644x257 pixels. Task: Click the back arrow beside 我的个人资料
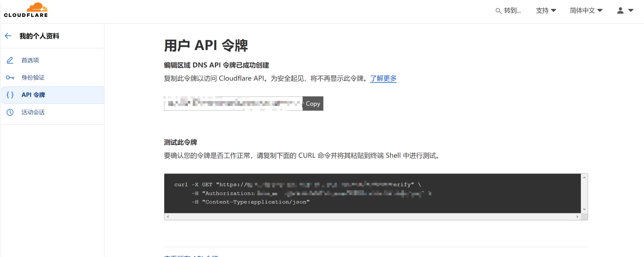pos(8,36)
